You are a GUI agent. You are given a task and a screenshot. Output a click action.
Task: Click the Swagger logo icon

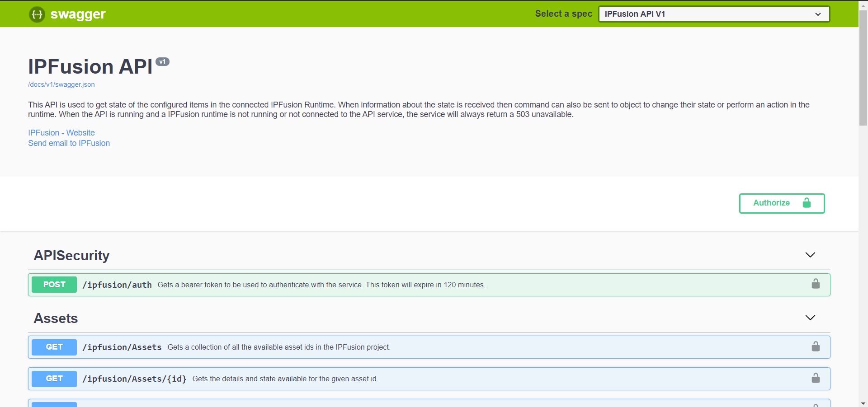(37, 14)
